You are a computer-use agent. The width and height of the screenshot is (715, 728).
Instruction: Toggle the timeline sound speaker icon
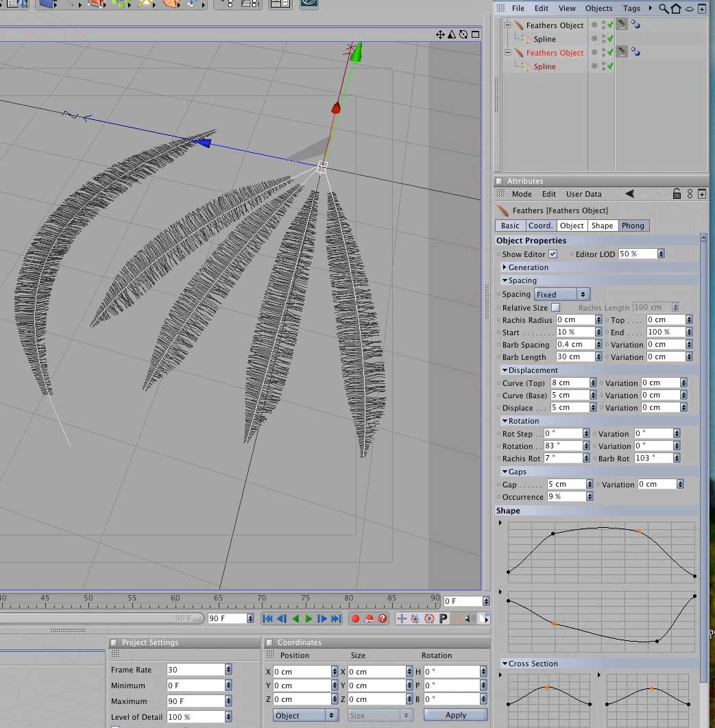[470, 618]
